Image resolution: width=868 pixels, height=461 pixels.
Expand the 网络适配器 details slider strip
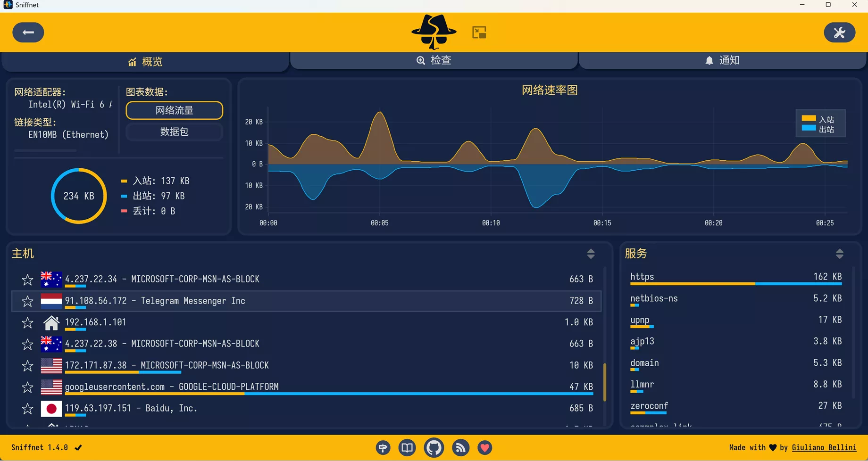45,151
